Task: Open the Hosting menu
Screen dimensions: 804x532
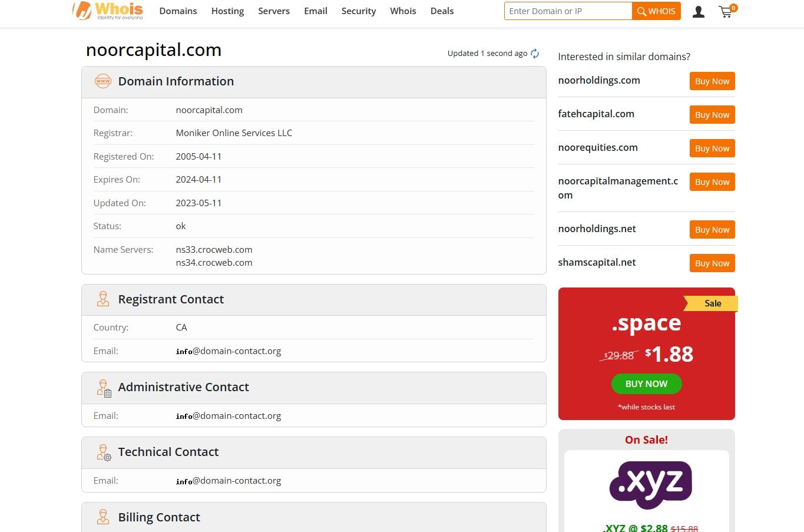Action: point(227,11)
